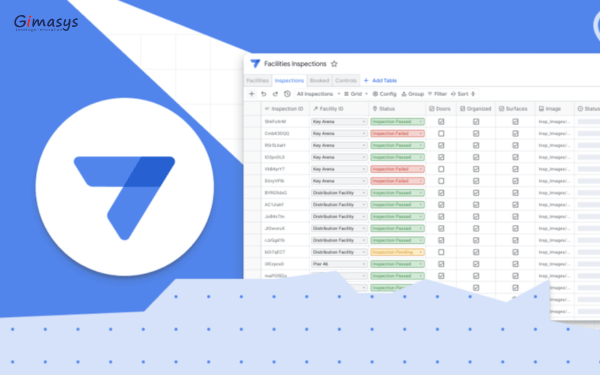The height and width of the screenshot is (375, 600).
Task: Open the Booked tab
Action: [320, 80]
